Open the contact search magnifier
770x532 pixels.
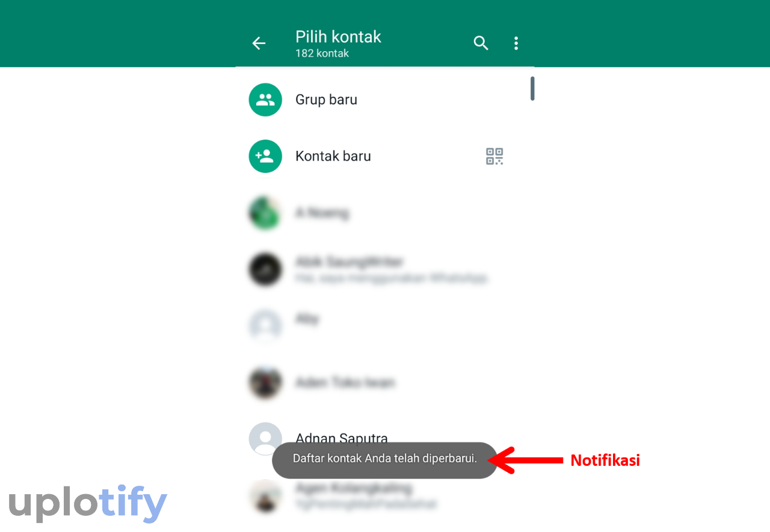[481, 43]
